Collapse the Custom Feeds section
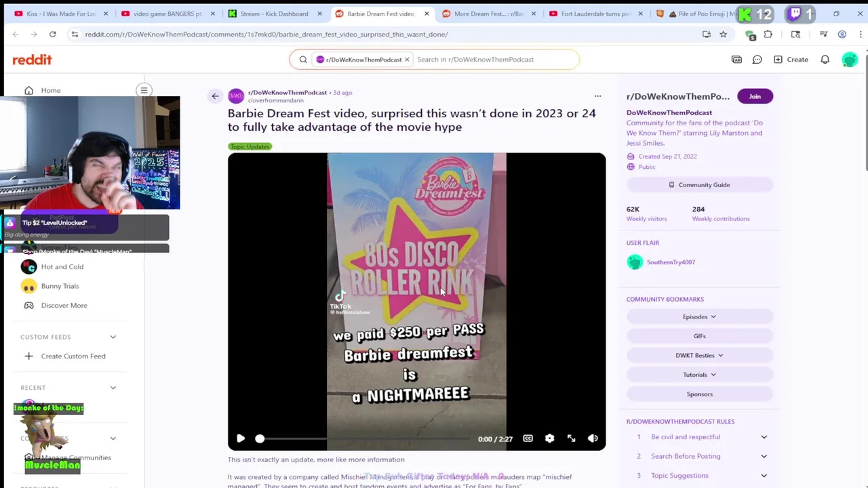The width and height of the screenshot is (868, 488). 113,337
